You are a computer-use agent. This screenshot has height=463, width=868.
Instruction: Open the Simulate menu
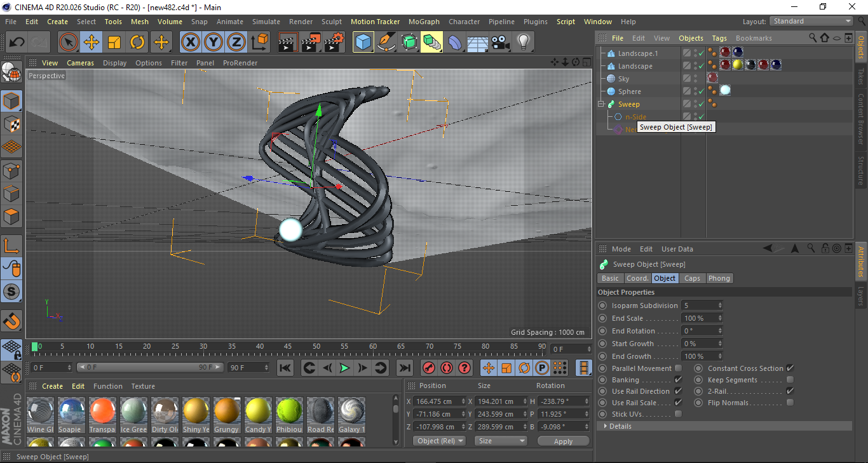click(266, 22)
